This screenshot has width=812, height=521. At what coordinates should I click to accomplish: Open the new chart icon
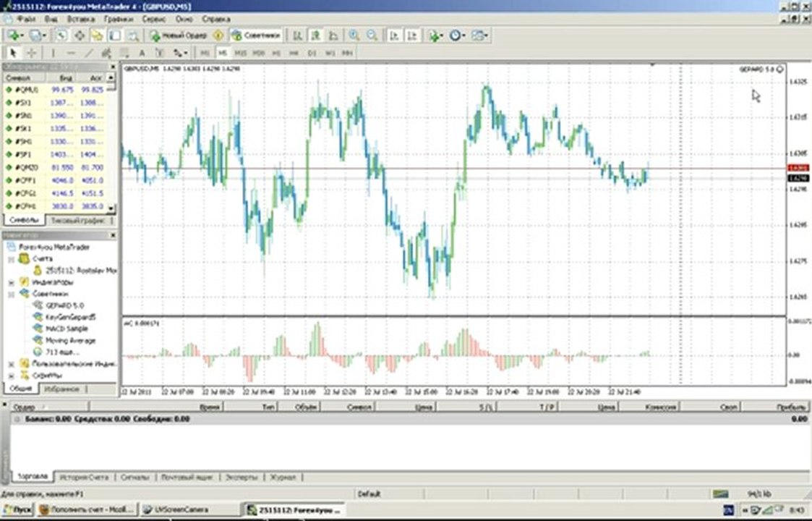(x=14, y=35)
